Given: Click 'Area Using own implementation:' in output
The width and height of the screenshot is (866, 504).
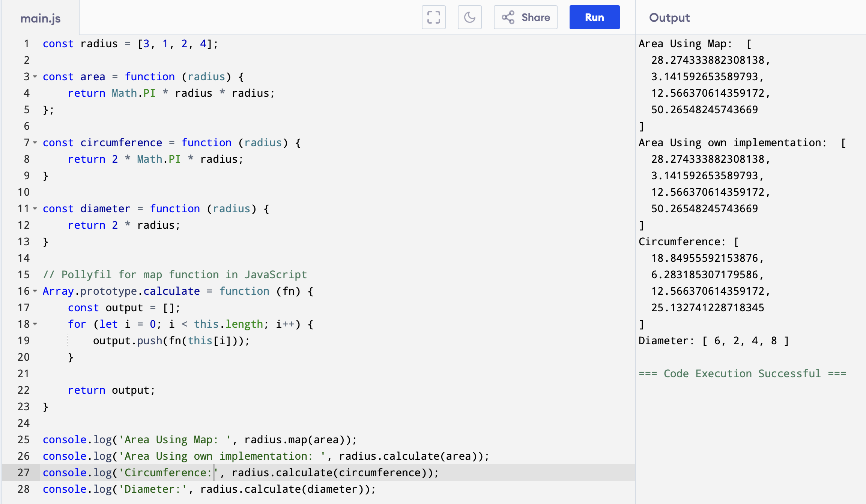Looking at the screenshot, I should [732, 142].
